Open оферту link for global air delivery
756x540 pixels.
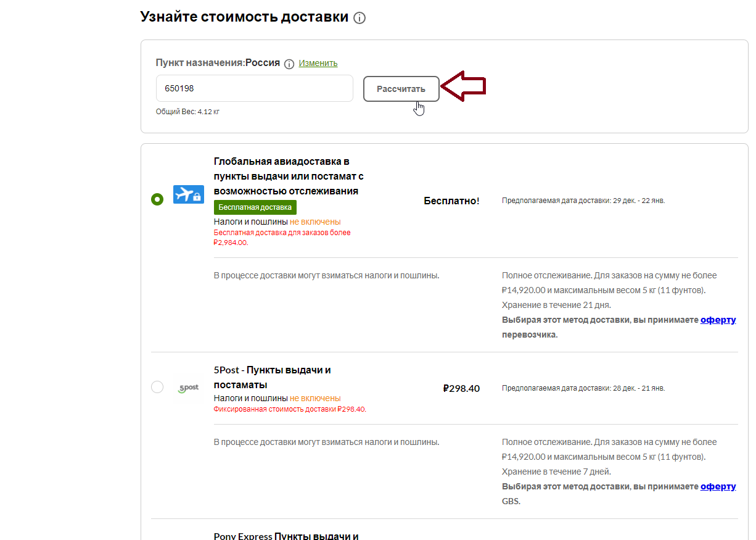point(718,320)
